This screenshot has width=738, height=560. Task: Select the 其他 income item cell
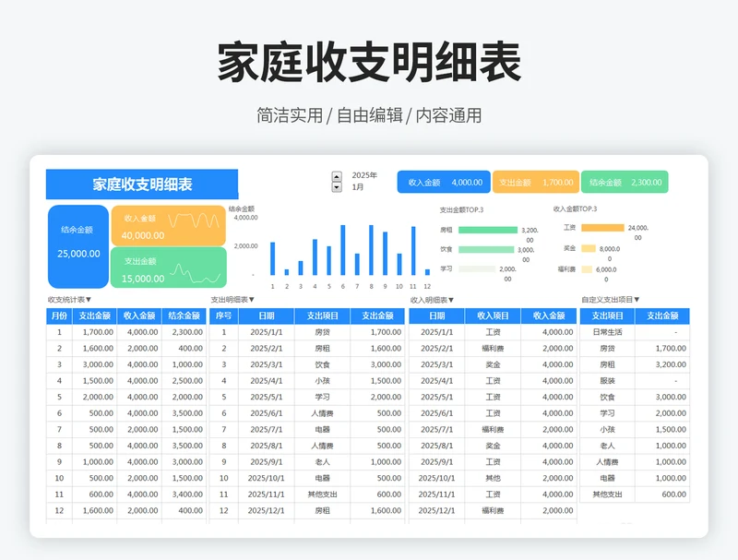click(493, 478)
